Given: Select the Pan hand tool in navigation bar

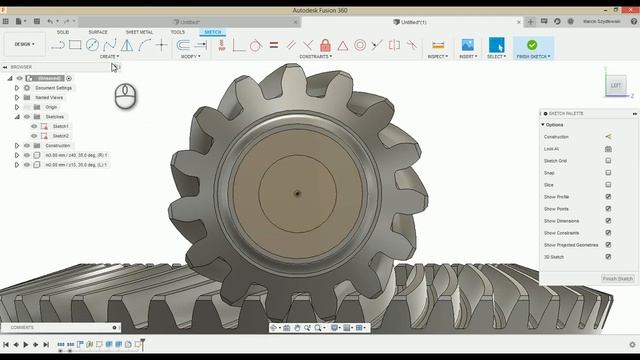Looking at the screenshot, I should coord(297,328).
